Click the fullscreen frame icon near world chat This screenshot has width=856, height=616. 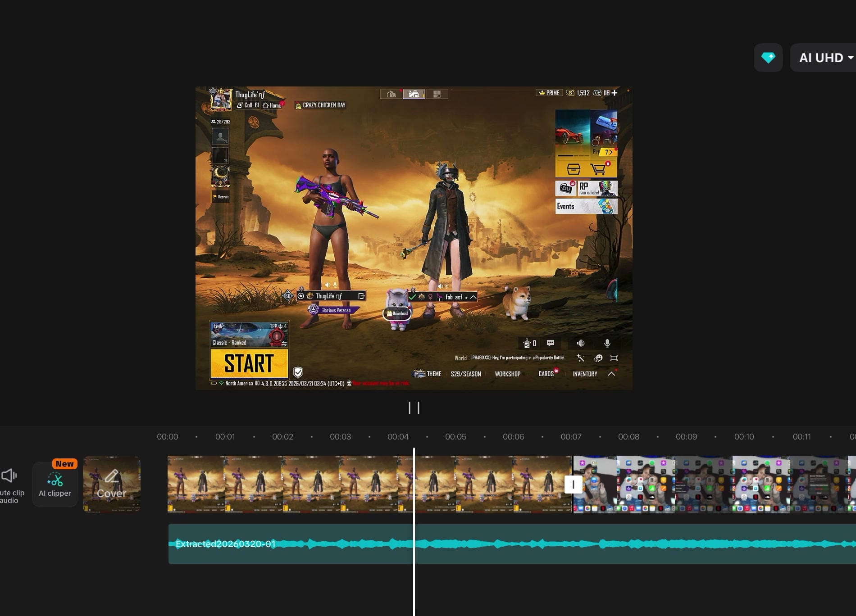tap(614, 358)
